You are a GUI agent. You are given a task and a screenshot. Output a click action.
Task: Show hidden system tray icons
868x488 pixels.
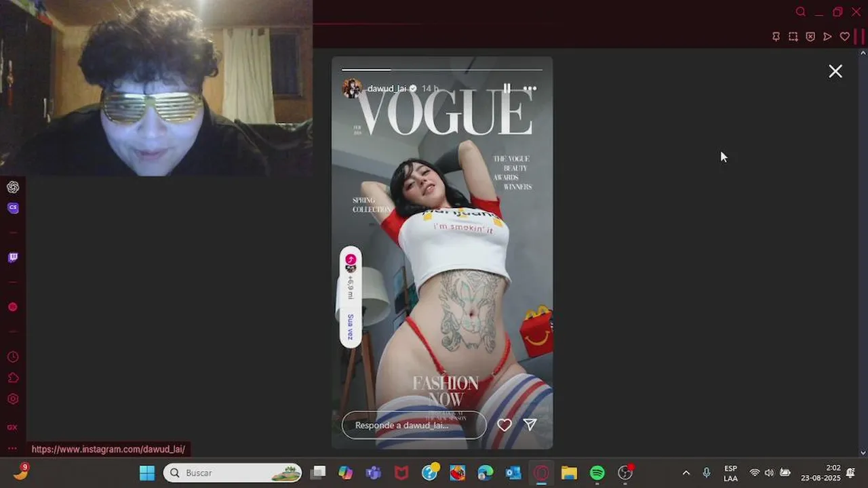pos(686,473)
